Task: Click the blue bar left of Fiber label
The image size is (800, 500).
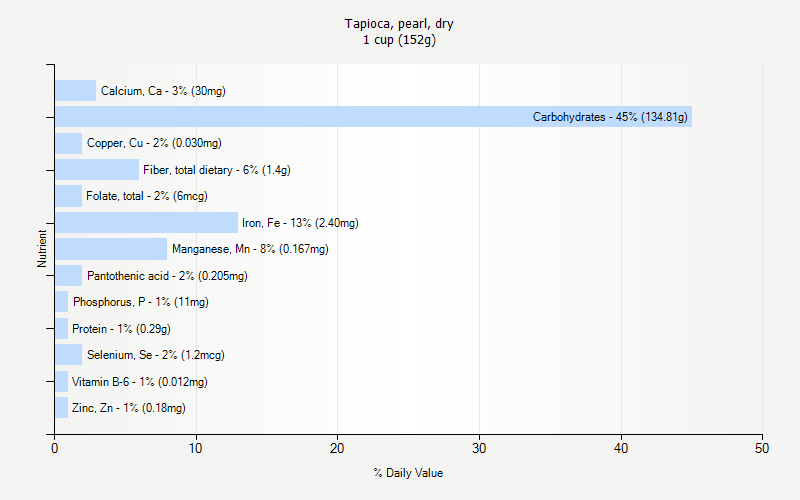Action: pos(97,169)
